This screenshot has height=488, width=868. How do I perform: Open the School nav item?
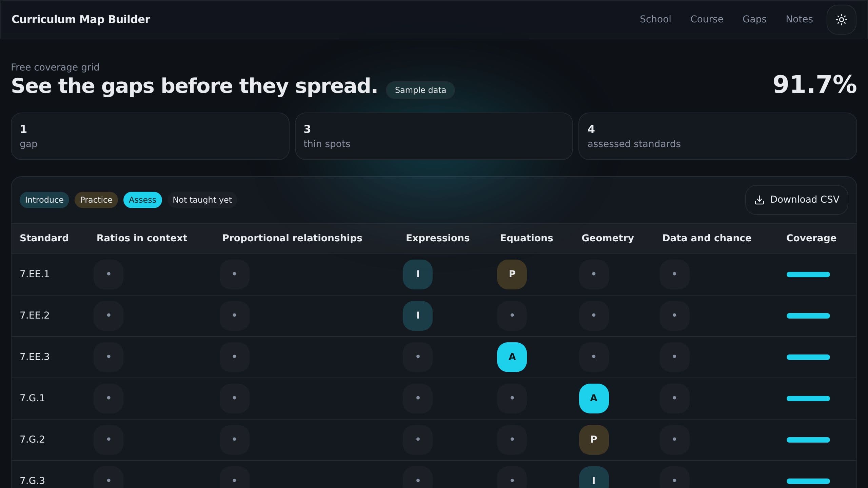(x=655, y=19)
